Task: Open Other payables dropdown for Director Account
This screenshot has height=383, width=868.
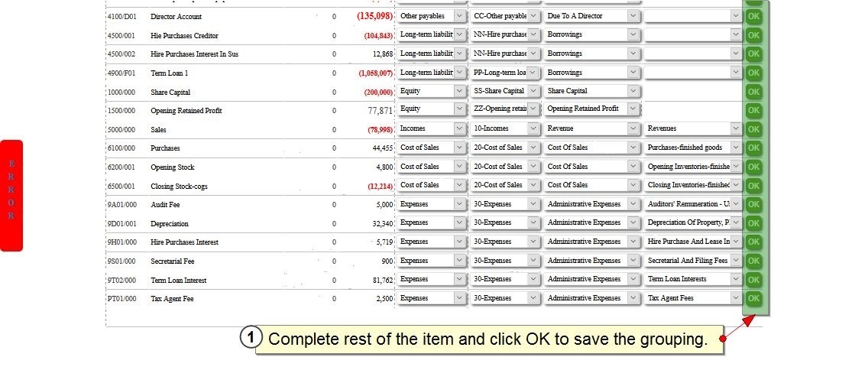Action: point(432,16)
